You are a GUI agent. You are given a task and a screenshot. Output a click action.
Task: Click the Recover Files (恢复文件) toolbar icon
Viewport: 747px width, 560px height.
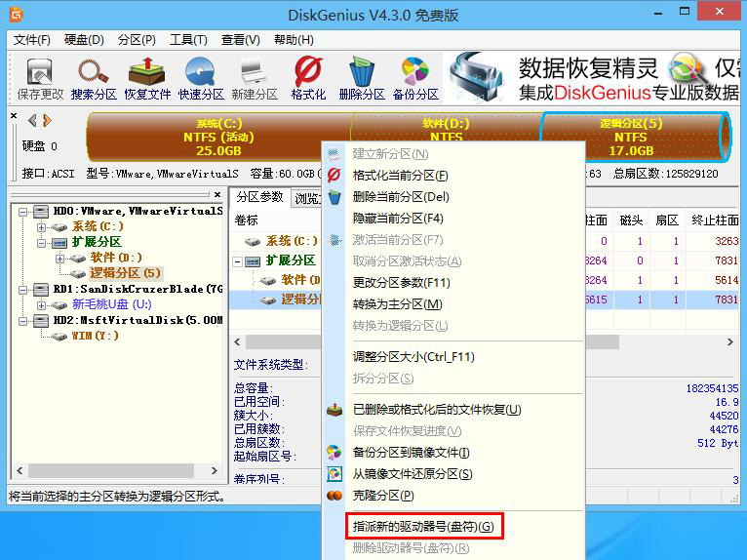[x=147, y=79]
